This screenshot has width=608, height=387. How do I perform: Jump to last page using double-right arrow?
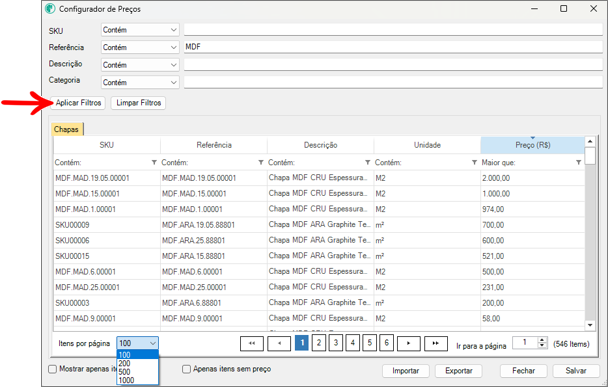click(x=436, y=344)
